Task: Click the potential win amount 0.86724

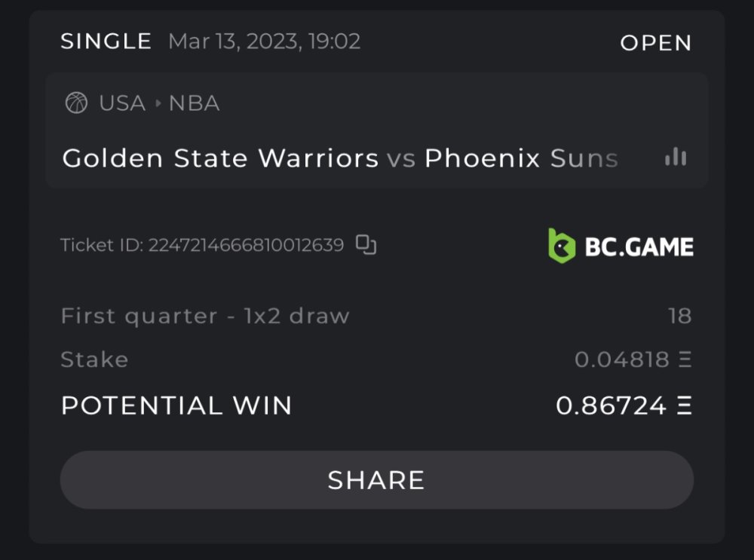Action: point(611,406)
